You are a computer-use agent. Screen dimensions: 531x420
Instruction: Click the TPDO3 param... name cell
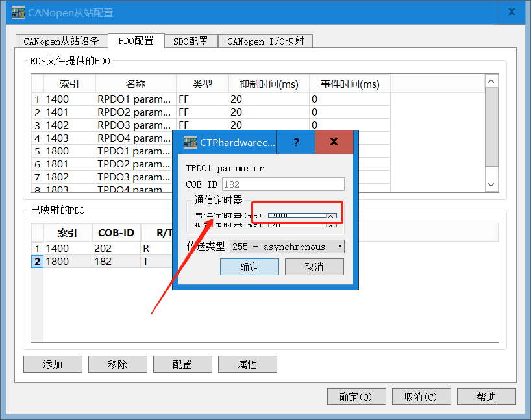134,177
